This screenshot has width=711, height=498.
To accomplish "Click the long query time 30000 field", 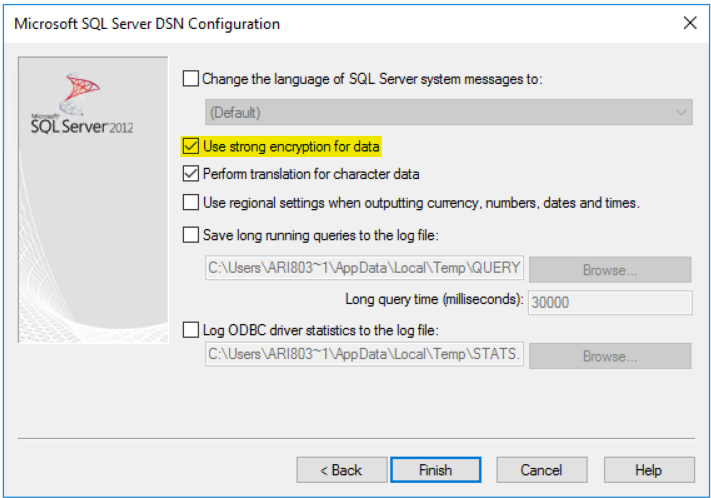I will [x=610, y=302].
